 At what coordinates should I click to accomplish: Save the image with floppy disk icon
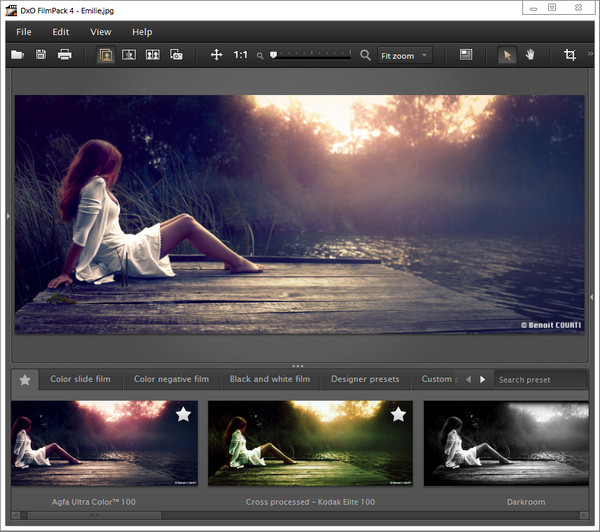41,55
